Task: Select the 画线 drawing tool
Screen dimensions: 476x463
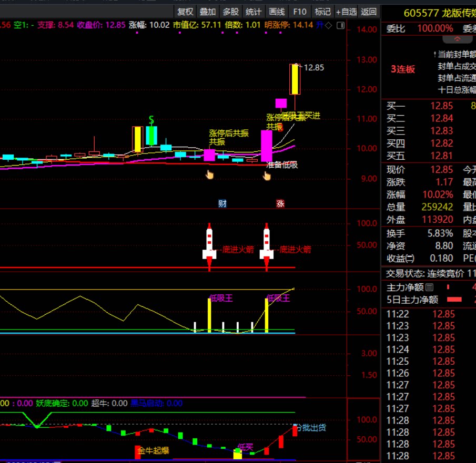Action: click(277, 12)
